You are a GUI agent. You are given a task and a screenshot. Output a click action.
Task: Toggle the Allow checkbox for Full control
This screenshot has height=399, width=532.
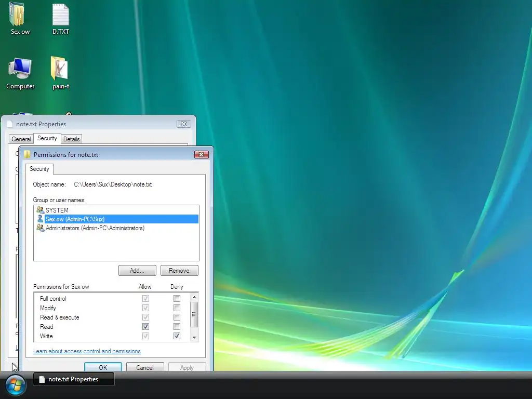pyautogui.click(x=145, y=299)
